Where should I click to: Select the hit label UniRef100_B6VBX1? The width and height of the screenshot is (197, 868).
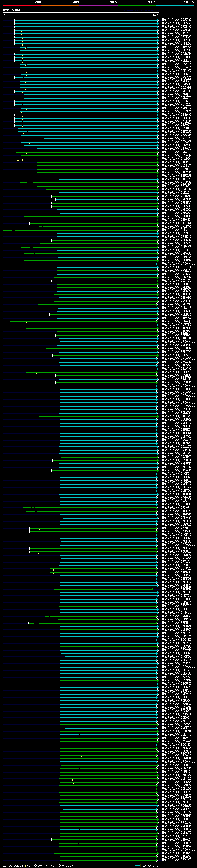(177, 796)
